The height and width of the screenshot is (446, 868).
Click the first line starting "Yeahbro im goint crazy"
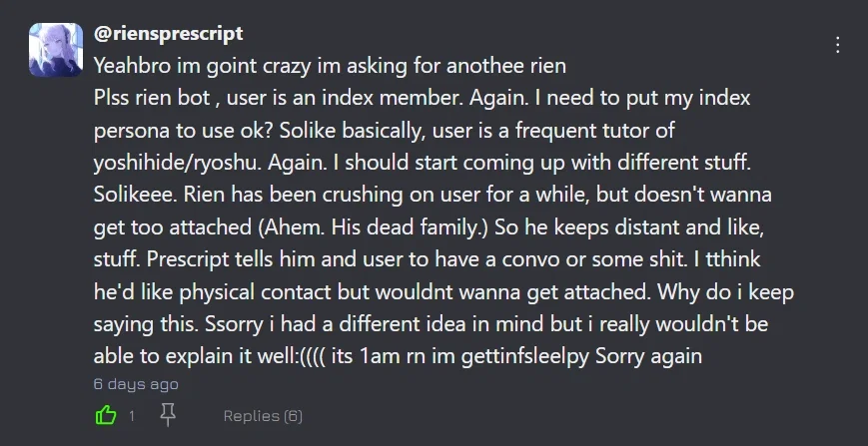point(330,66)
